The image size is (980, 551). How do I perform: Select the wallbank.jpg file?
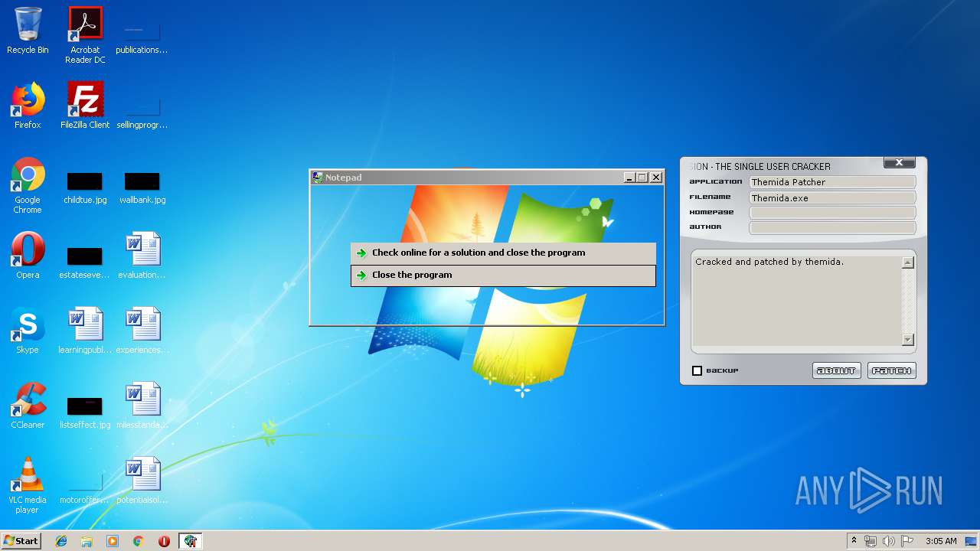click(142, 188)
